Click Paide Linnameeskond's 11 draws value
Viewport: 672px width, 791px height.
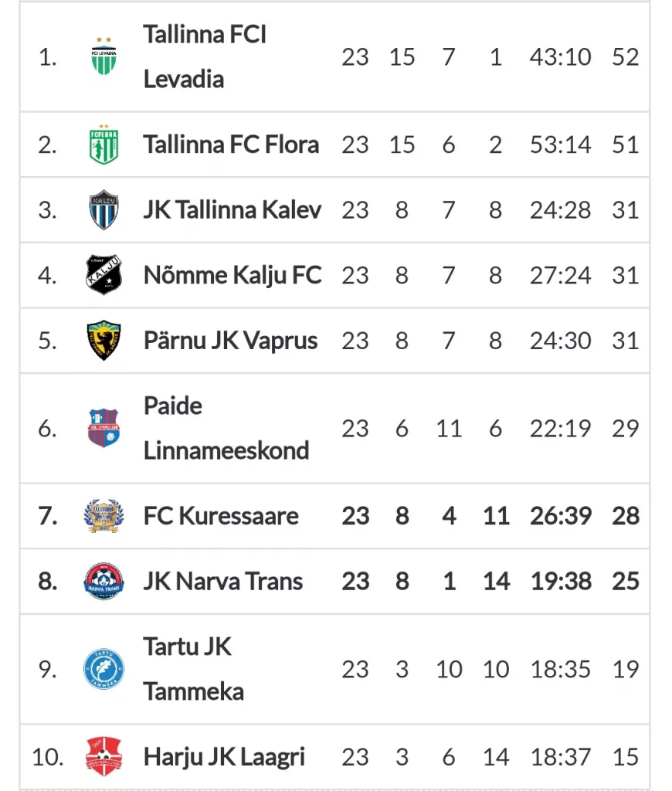449,429
